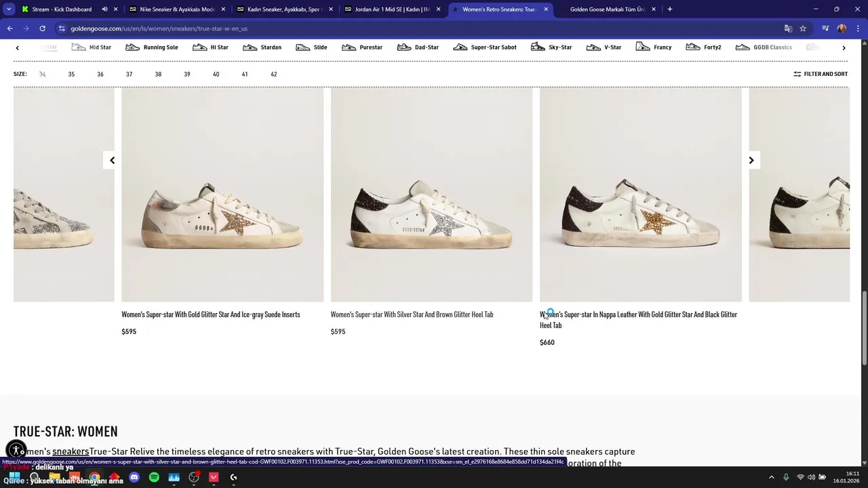This screenshot has width=868, height=488.
Task: Show previous product in carousel
Action: tap(112, 160)
